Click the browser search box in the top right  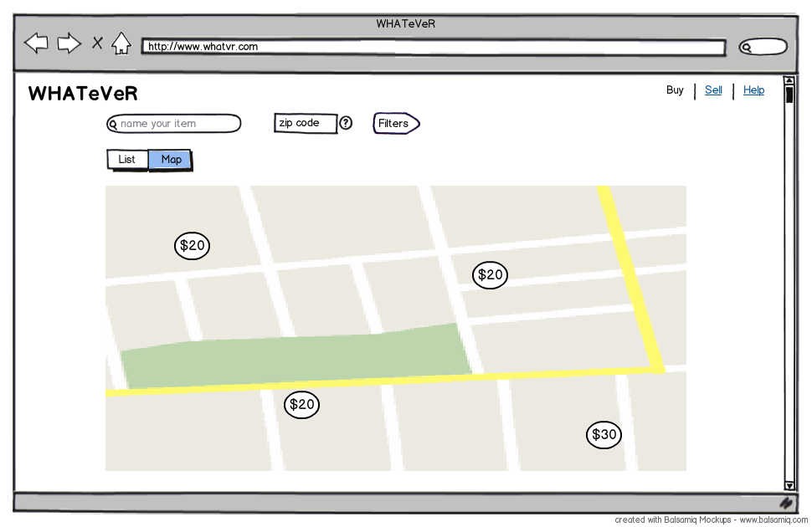click(763, 47)
